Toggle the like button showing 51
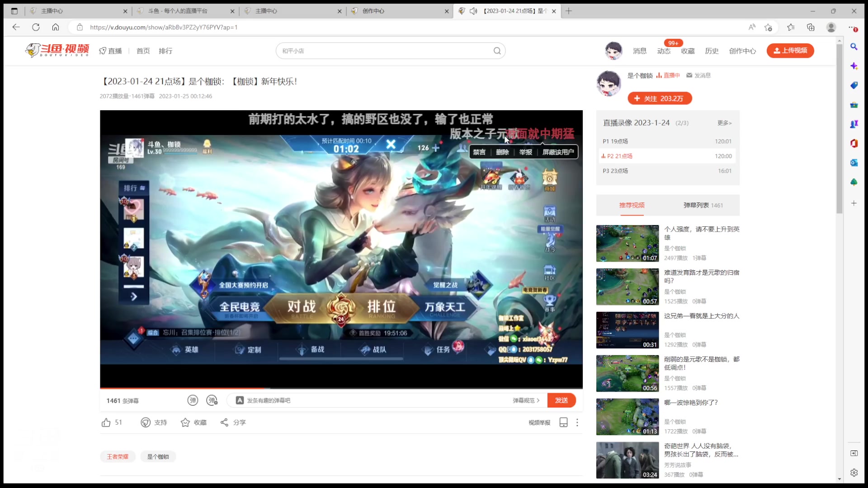 [111, 422]
